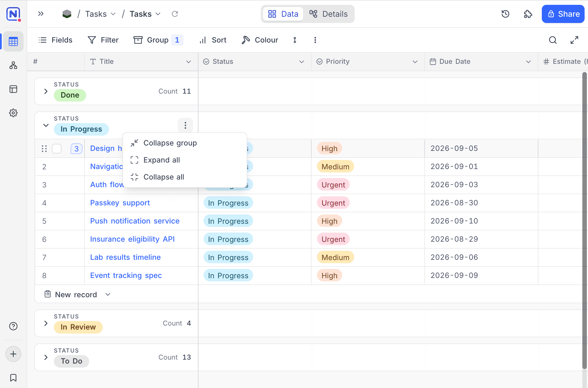The image size is (588, 388).
Task: Open the team hierarchy icon in sidebar
Action: click(13, 66)
